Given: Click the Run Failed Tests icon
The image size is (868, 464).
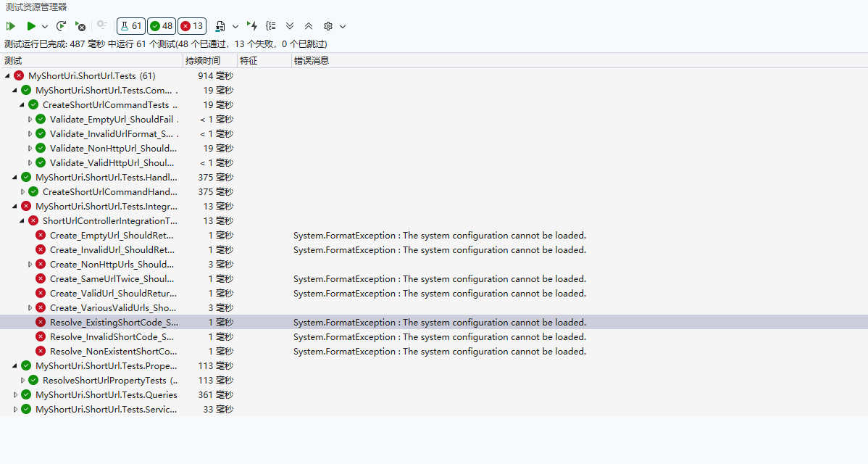Looking at the screenshot, I should click(x=80, y=26).
